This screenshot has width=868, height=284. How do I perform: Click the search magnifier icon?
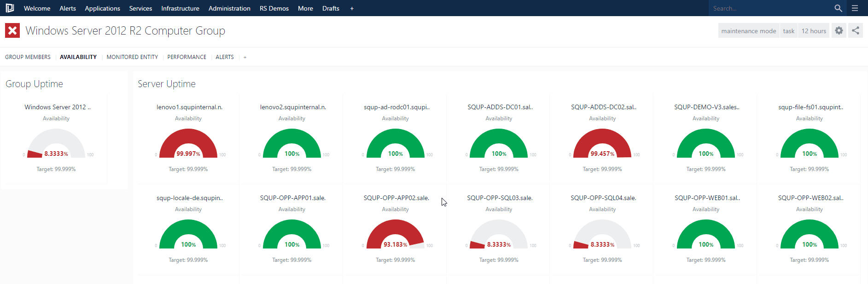click(838, 8)
